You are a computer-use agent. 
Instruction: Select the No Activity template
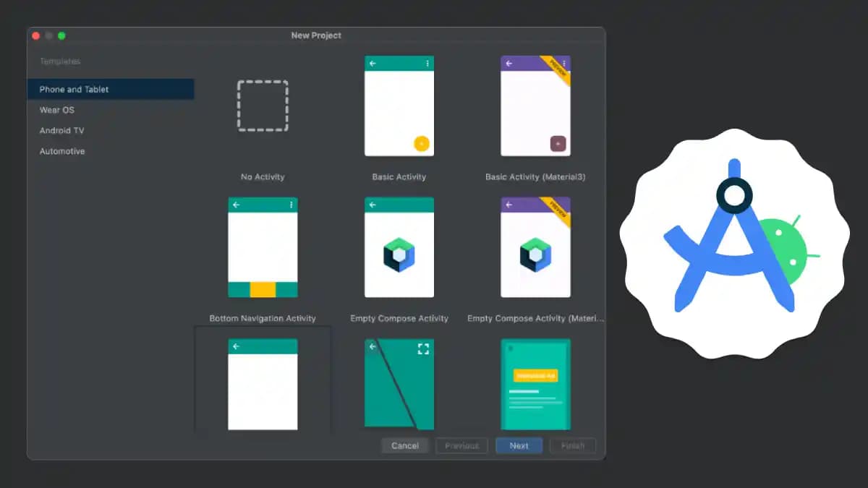pos(263,106)
